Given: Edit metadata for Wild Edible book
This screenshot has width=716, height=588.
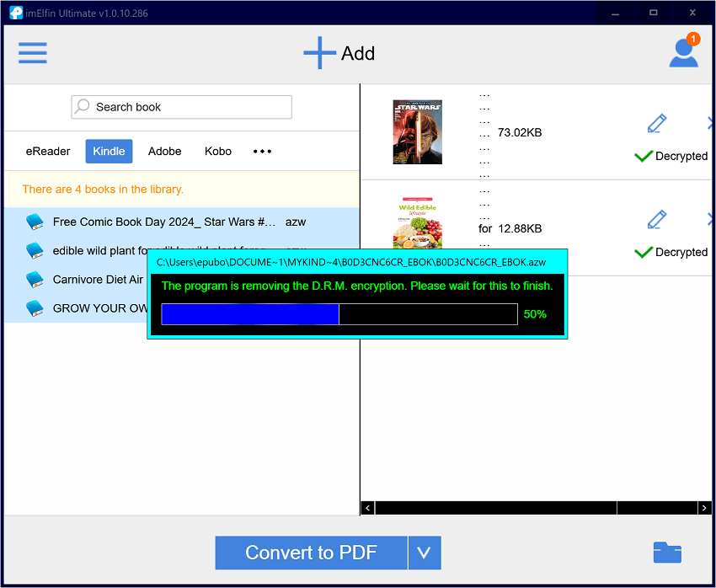Looking at the screenshot, I should pos(657,219).
